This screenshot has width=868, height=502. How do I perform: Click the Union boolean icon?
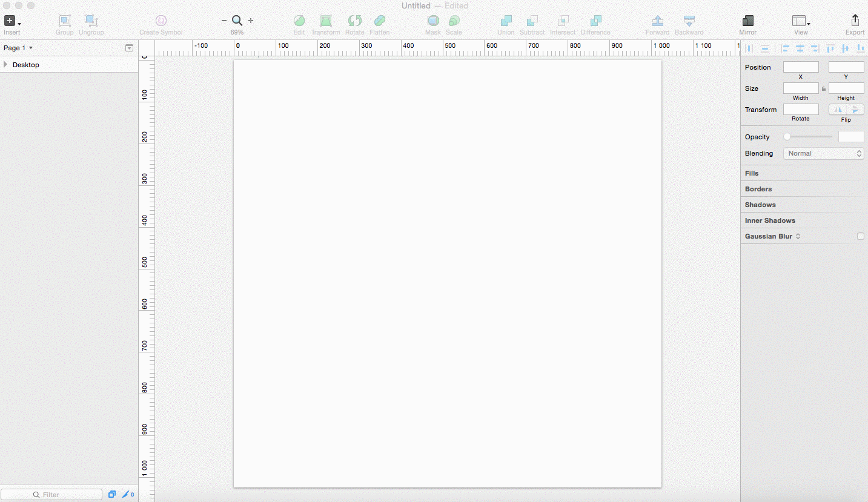click(506, 21)
